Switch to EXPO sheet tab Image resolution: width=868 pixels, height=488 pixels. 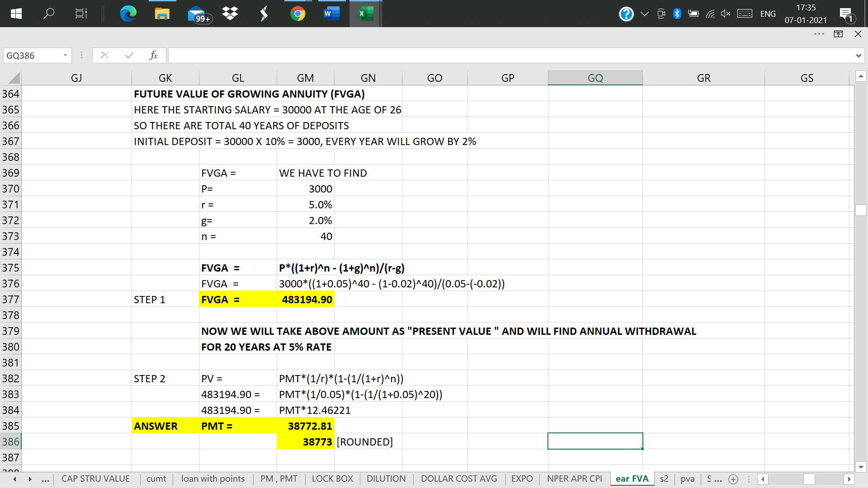tap(522, 479)
